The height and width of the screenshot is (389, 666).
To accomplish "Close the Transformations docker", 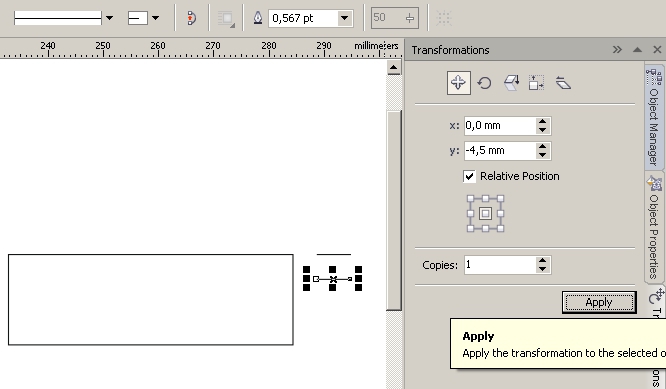I will (657, 50).
